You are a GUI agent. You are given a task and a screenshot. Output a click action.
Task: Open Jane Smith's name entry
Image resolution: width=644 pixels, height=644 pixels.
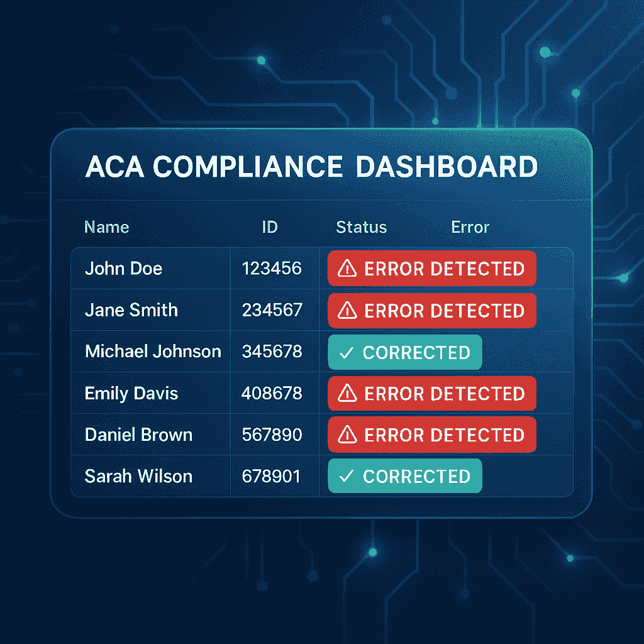131,310
